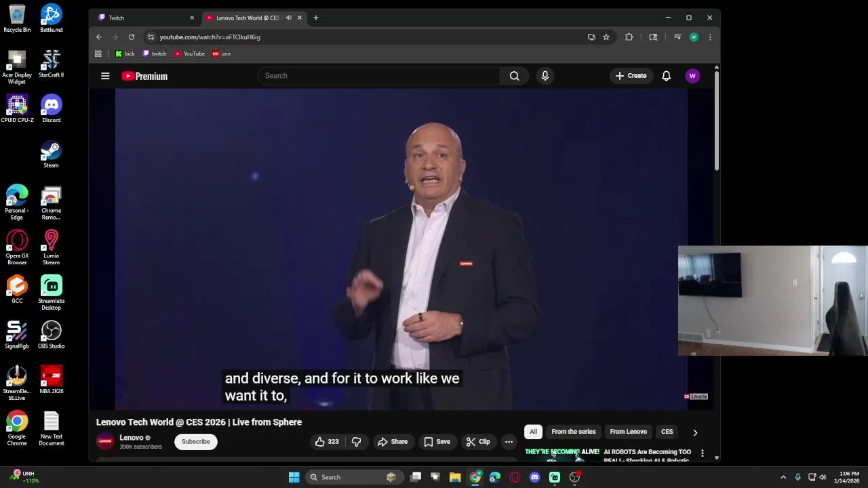This screenshot has height=488, width=868.
Task: Open YouTube notifications bell
Action: point(666,76)
